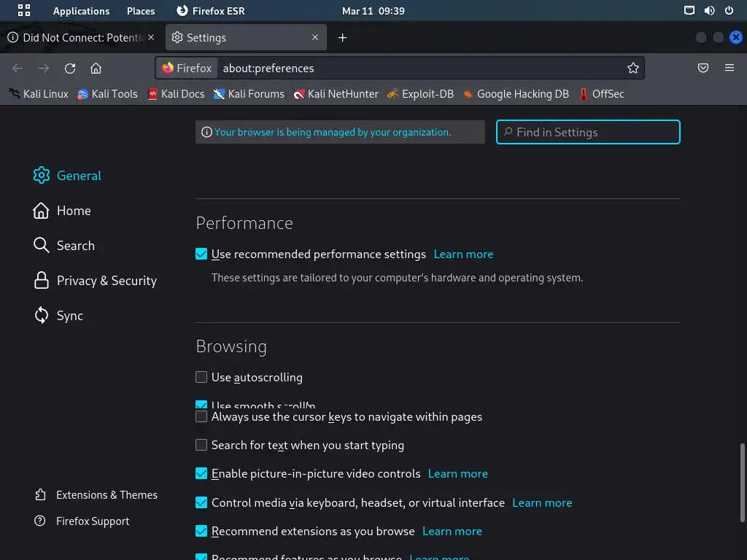Switch to the Did Not Connect tab
The height and width of the screenshot is (560, 747).
(x=79, y=37)
